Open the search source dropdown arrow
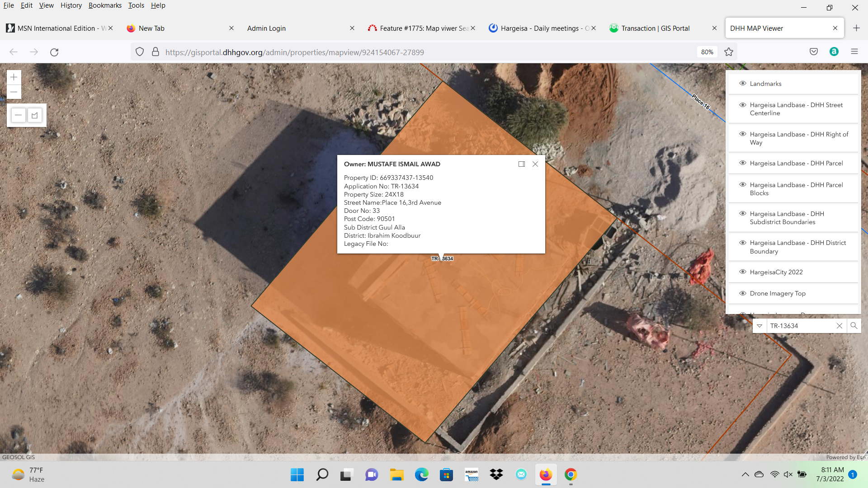This screenshot has height=488, width=868. 759,326
